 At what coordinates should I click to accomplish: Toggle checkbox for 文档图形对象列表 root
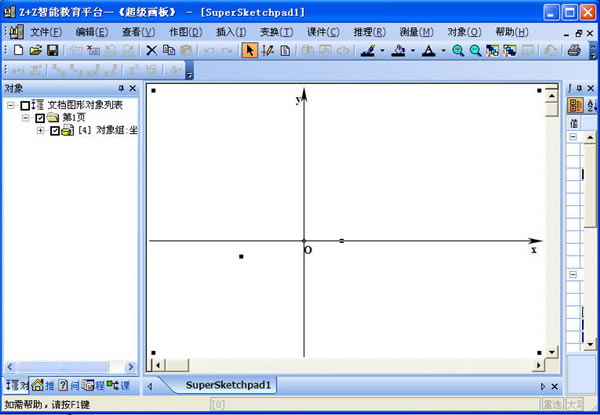pyautogui.click(x=25, y=105)
